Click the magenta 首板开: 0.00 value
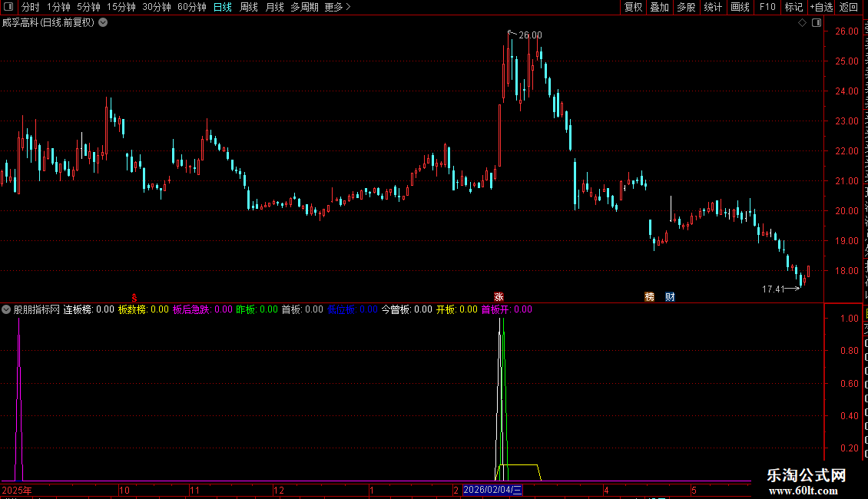The image size is (868, 499). 506,310
